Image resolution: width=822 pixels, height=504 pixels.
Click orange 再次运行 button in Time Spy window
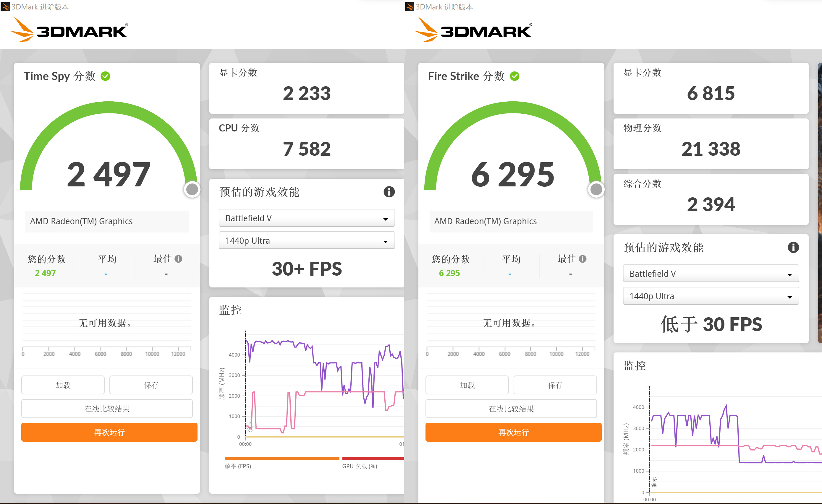109,432
